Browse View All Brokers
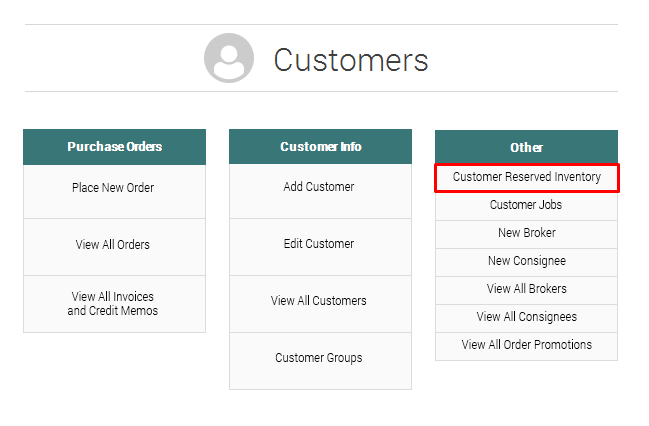Viewport: 649px width, 426px height. pyautogui.click(x=526, y=289)
